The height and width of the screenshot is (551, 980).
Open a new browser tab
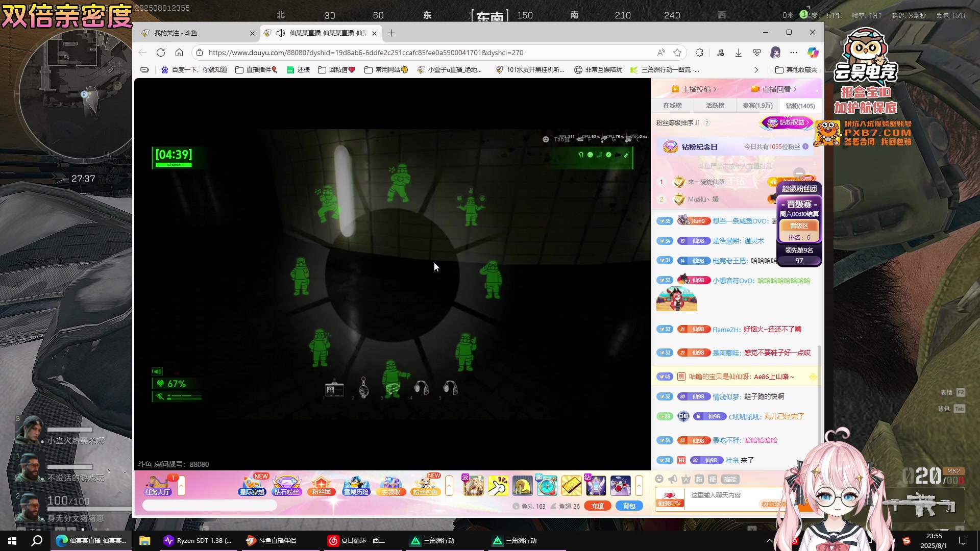click(391, 33)
